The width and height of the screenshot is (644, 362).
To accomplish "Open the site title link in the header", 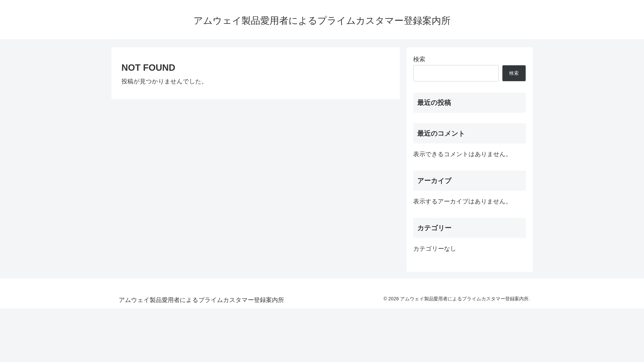I will (322, 21).
